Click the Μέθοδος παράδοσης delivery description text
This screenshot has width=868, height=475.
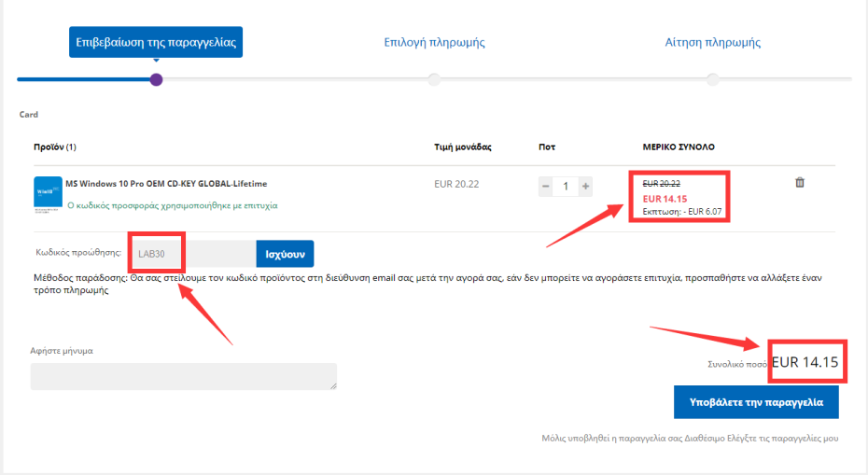[427, 284]
